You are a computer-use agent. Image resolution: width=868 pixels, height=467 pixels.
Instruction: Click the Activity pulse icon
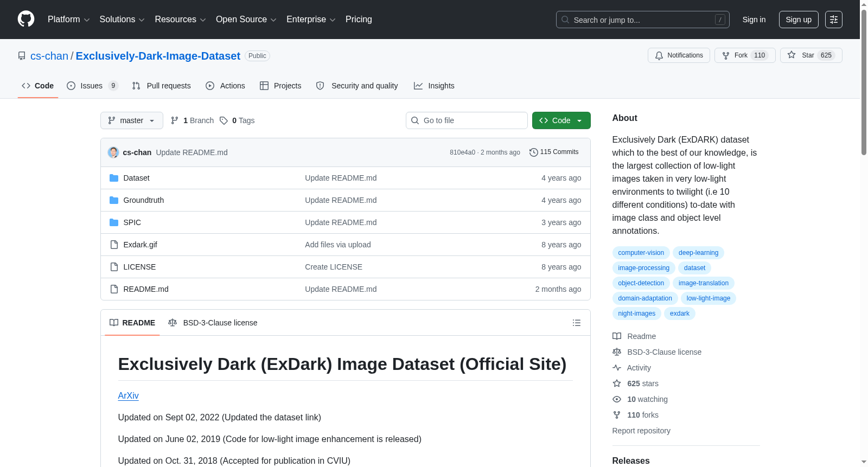[x=617, y=368]
